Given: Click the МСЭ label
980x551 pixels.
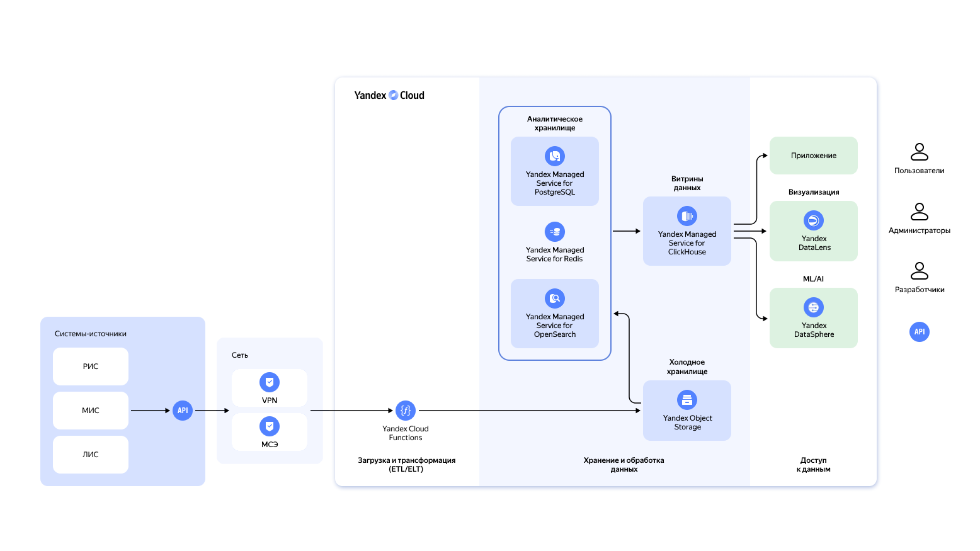Looking at the screenshot, I should coord(270,445).
